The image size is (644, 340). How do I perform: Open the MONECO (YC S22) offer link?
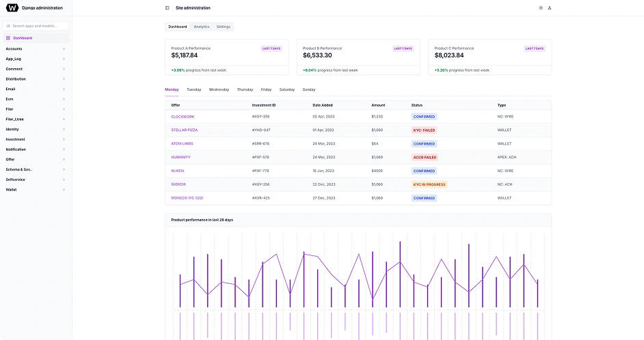[x=187, y=198]
